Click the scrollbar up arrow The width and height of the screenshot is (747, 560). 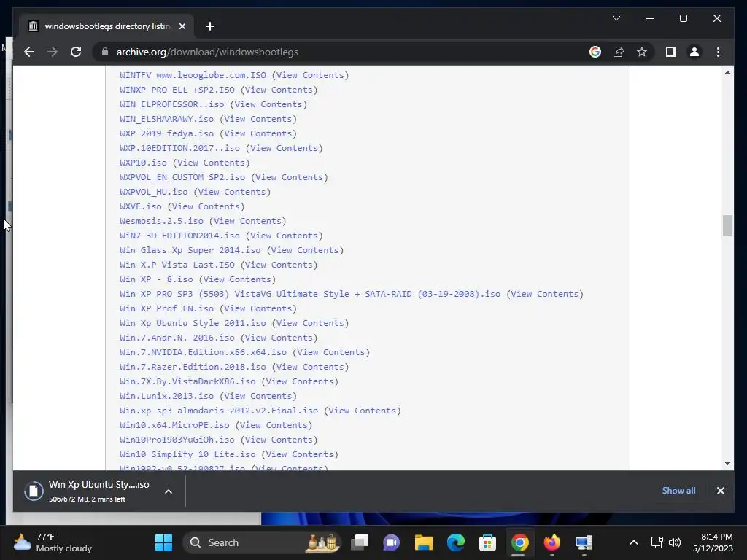[727, 72]
